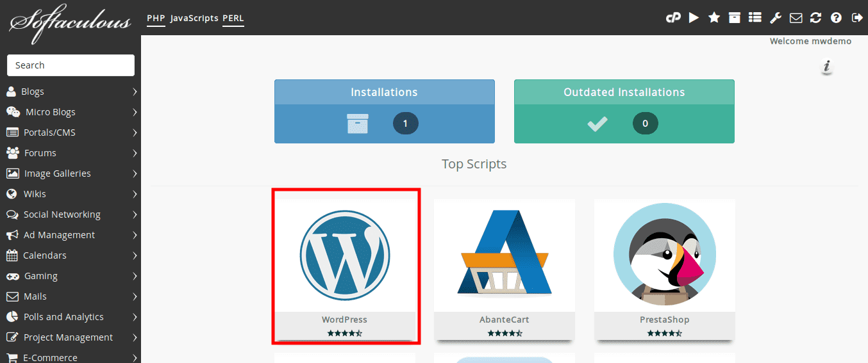The width and height of the screenshot is (868, 363).
Task: Click the Polls and Analytics pie icon
Action: pyautogui.click(x=12, y=317)
